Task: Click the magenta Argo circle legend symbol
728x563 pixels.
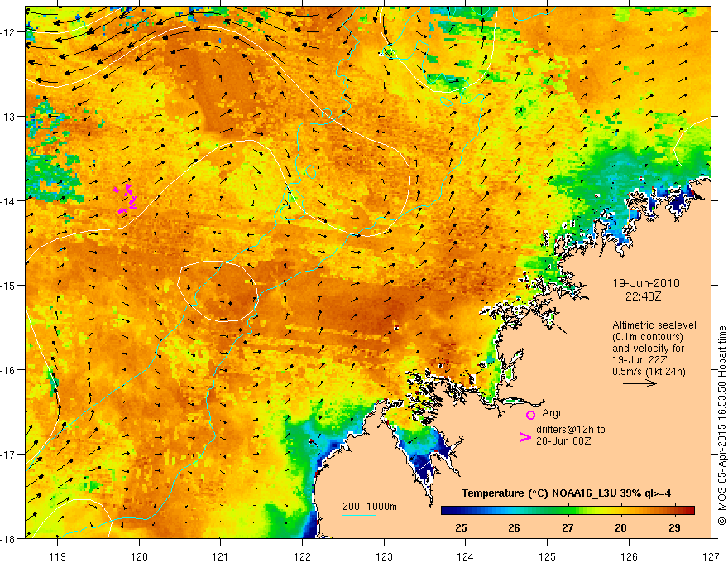Action: [530, 415]
